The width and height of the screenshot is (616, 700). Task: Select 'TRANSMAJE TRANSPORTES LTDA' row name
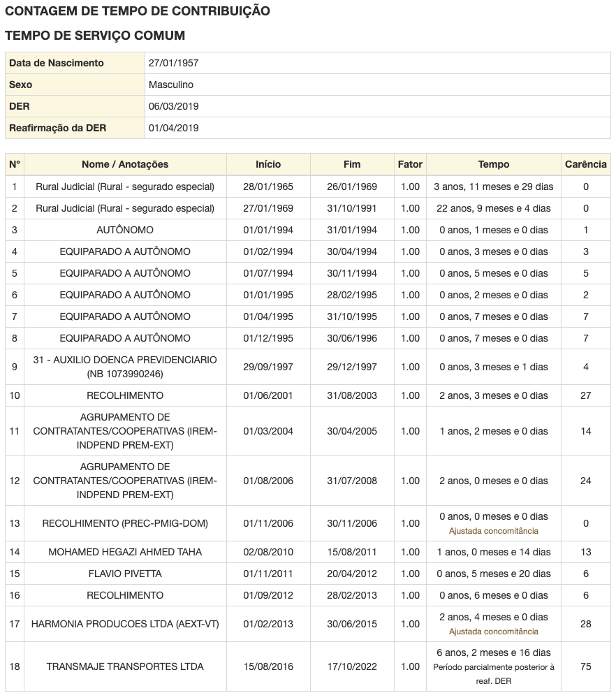125,666
